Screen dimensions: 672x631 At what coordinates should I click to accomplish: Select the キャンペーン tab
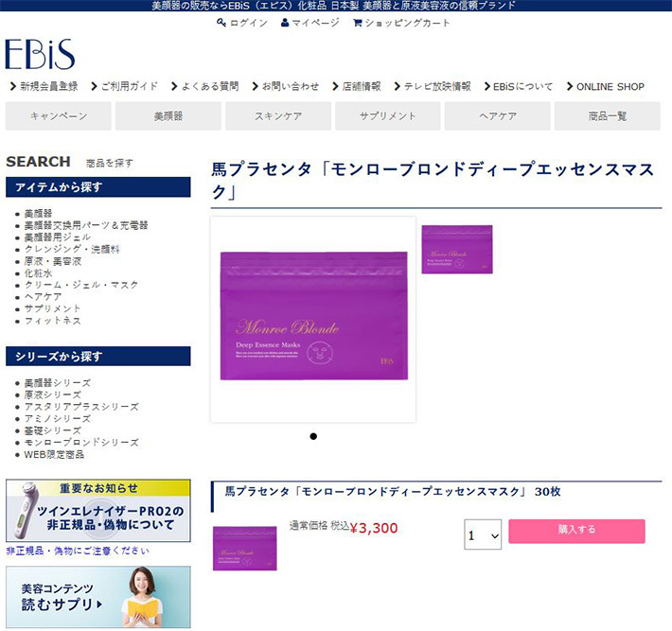59,115
